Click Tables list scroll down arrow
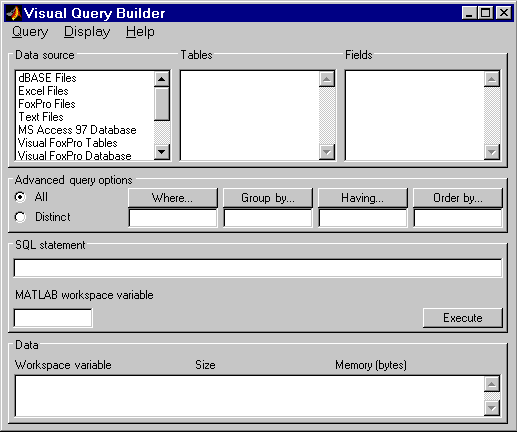Viewport: 517px width, 432px height. (x=327, y=152)
